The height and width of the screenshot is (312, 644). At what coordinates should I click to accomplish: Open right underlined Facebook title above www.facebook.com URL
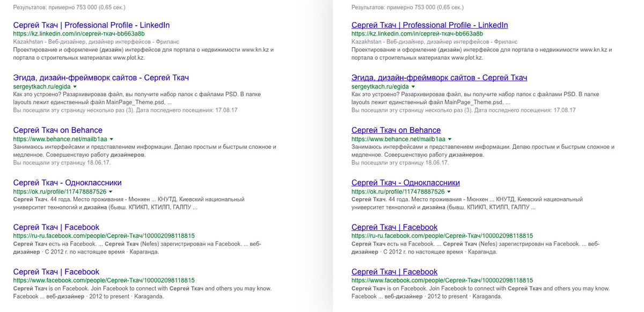(x=394, y=272)
